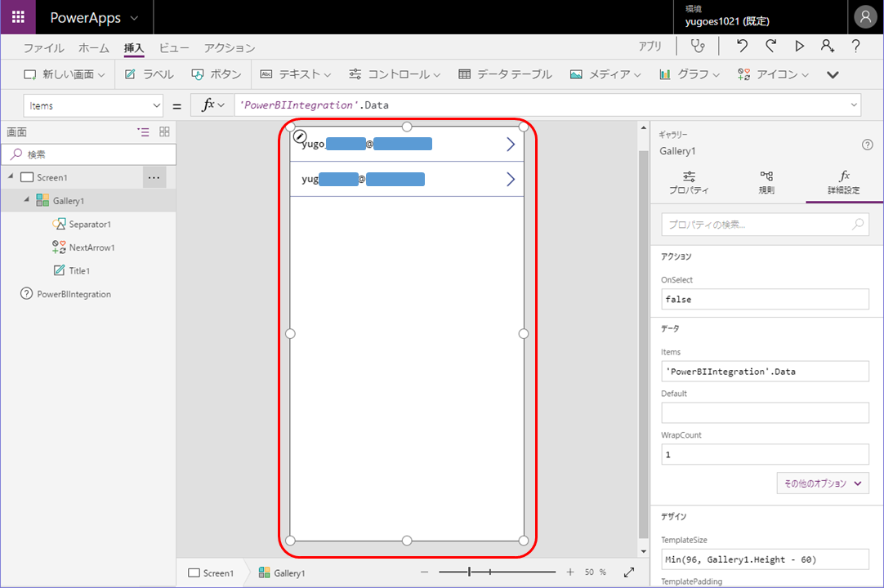Insert a ボタン control from the toolbar
The image size is (884, 588).
(x=216, y=73)
